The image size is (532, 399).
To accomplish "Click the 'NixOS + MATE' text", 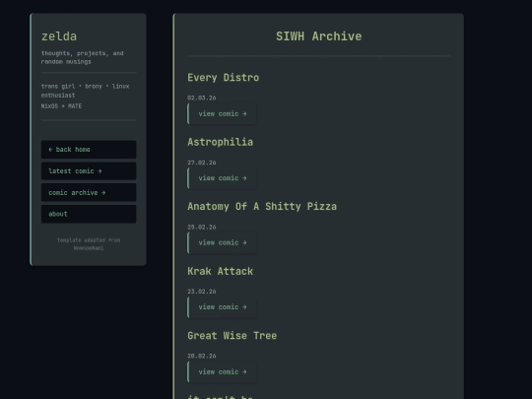I will coord(61,106).
